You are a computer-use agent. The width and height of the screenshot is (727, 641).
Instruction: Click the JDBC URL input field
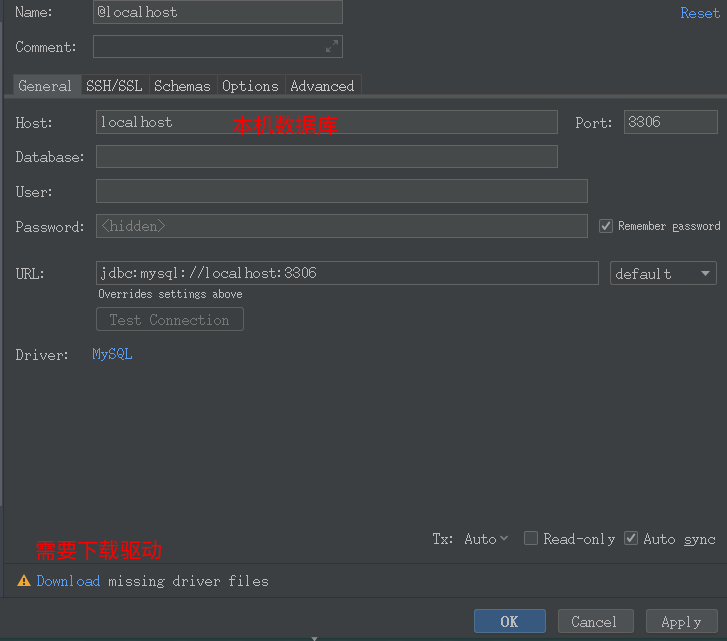pyautogui.click(x=347, y=273)
